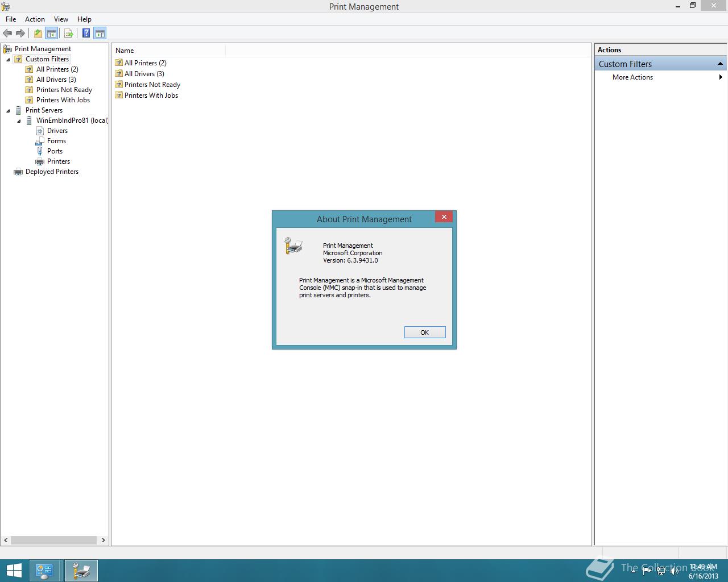The height and width of the screenshot is (582, 728).
Task: Click the Name column header
Action: [168, 51]
